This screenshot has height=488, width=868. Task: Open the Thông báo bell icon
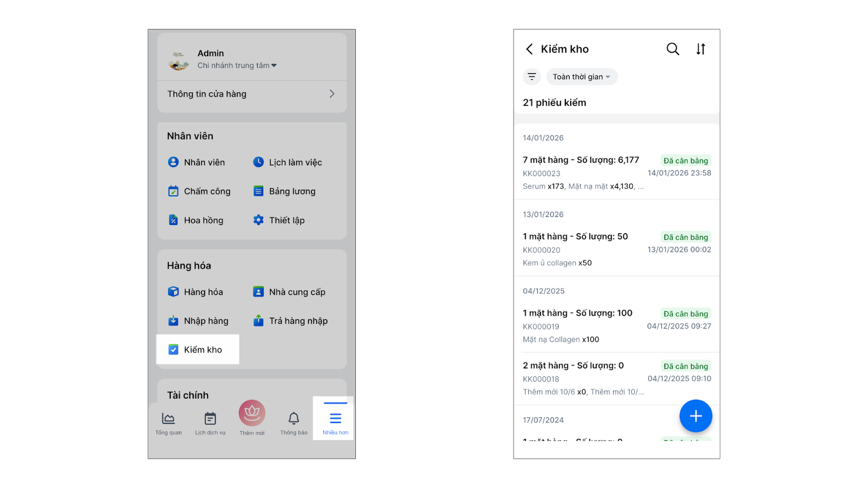point(293,419)
